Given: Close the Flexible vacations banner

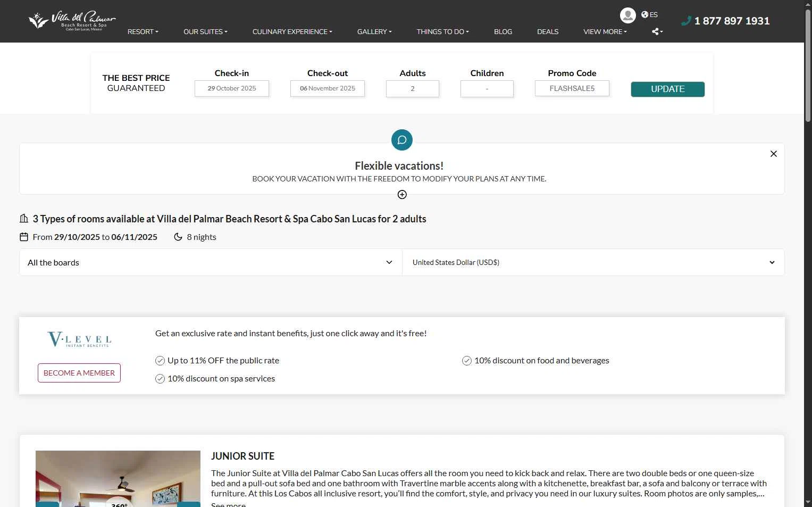Looking at the screenshot, I should [774, 154].
